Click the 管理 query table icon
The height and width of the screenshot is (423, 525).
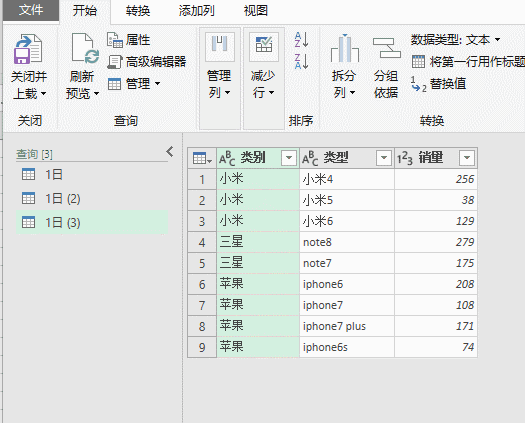pos(114,84)
